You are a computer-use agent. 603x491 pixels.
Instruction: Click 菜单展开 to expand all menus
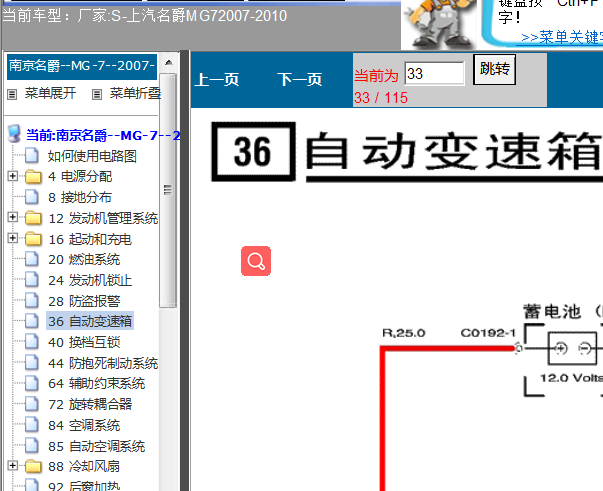click(50, 93)
